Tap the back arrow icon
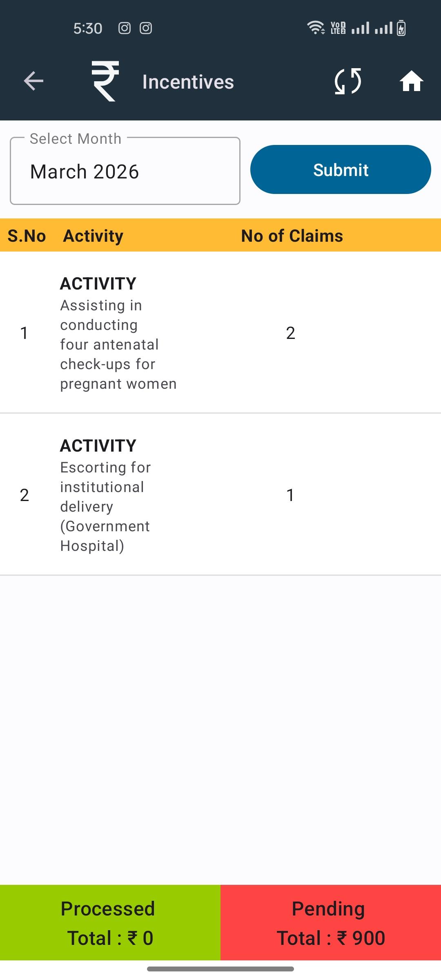 coord(33,81)
